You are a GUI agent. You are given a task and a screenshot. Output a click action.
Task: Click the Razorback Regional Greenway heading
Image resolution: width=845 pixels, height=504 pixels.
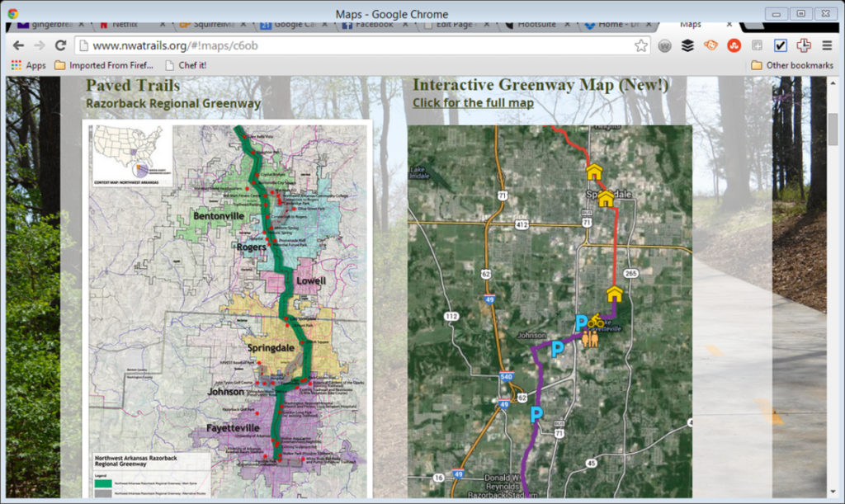173,103
